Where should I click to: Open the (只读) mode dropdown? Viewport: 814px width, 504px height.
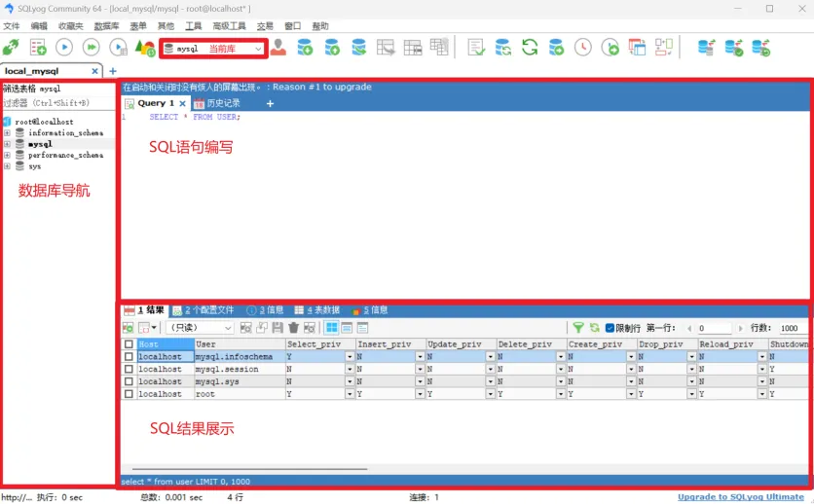click(200, 328)
